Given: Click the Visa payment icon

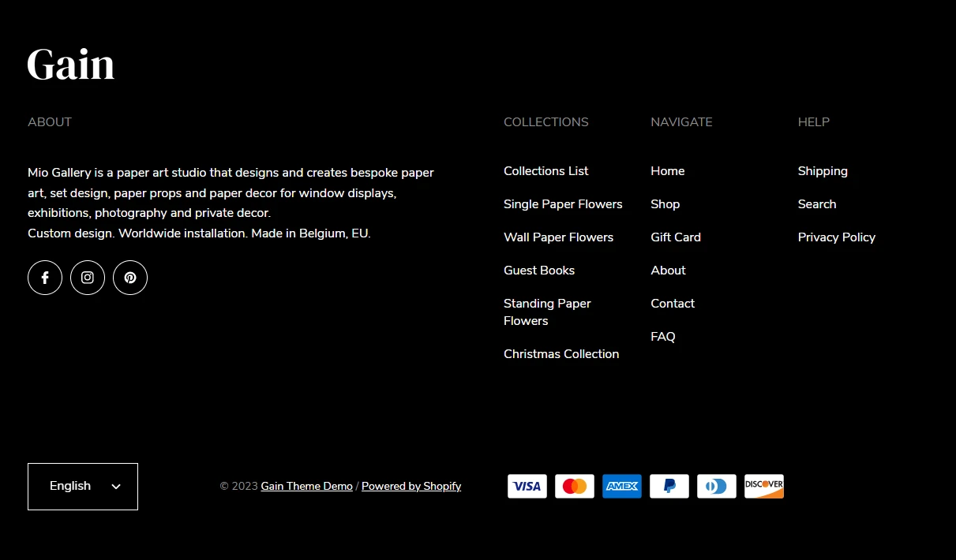Looking at the screenshot, I should [x=527, y=487].
